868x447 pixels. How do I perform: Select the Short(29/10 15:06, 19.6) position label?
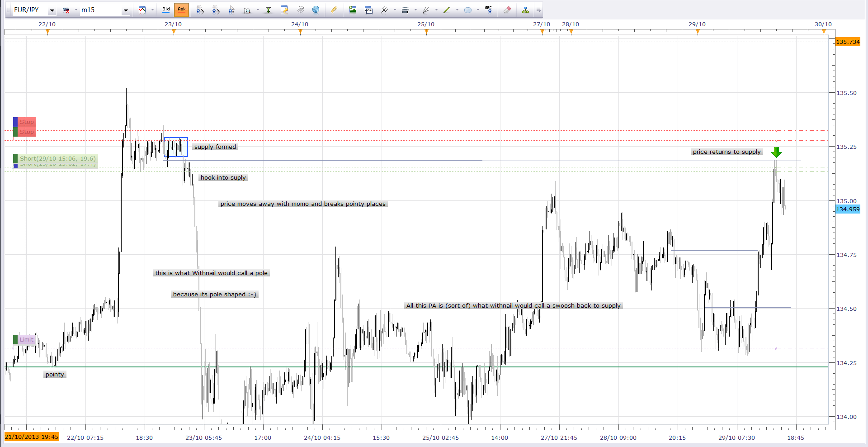click(x=55, y=159)
